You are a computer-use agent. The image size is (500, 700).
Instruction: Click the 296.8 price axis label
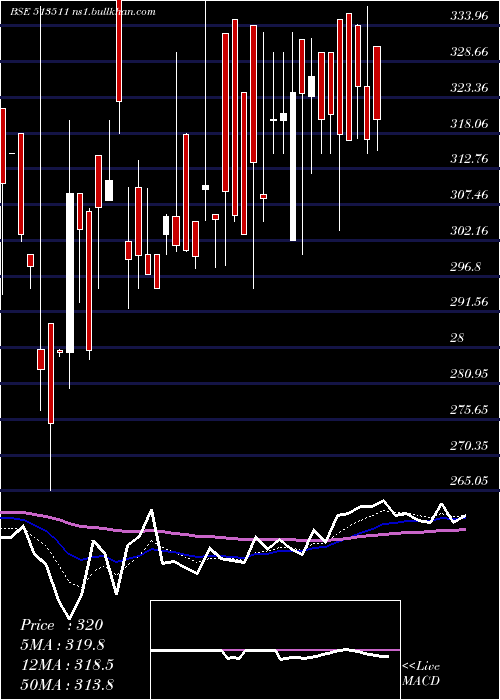click(x=465, y=267)
